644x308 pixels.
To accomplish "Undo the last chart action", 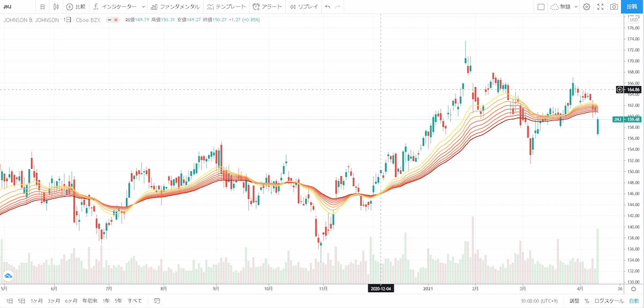I will coord(327,7).
